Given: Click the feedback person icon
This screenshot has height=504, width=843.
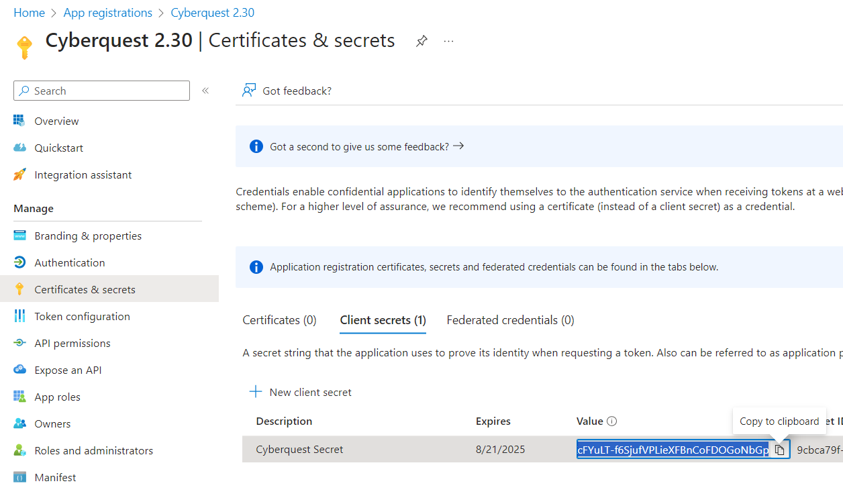Looking at the screenshot, I should (x=249, y=91).
